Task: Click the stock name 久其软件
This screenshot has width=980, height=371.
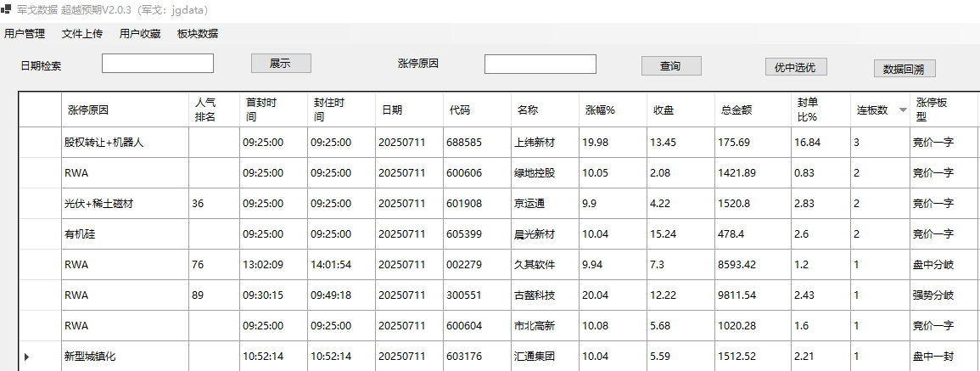Action: pos(545,265)
